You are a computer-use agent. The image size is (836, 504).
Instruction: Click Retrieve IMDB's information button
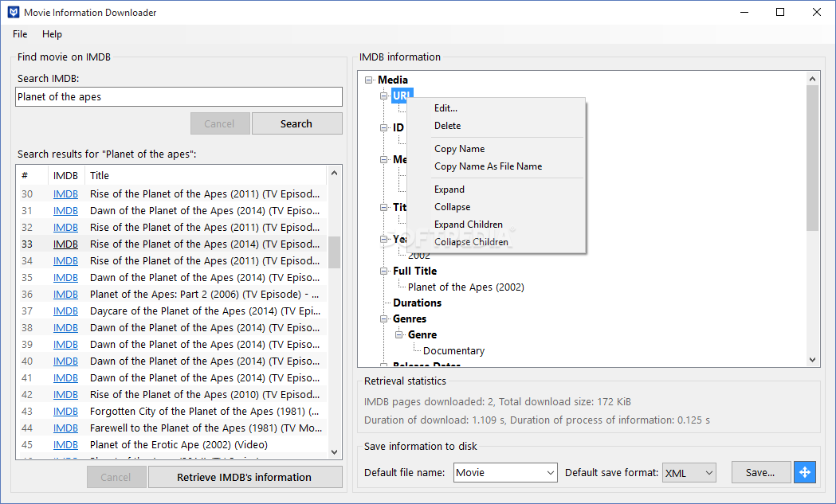point(244,478)
